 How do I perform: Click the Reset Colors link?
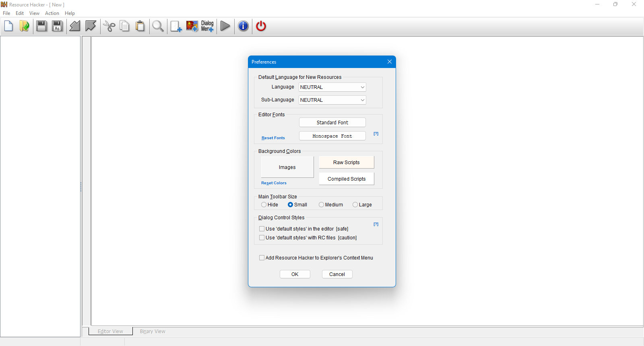[x=274, y=183]
